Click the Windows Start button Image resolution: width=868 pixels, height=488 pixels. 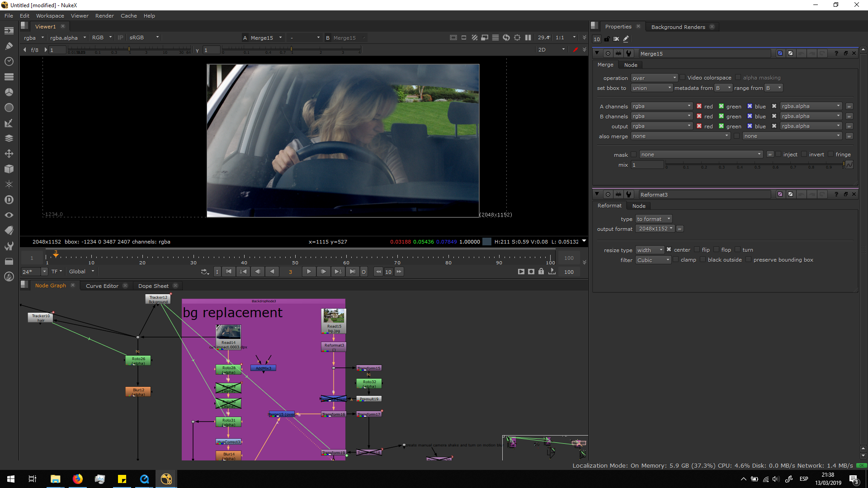11,479
